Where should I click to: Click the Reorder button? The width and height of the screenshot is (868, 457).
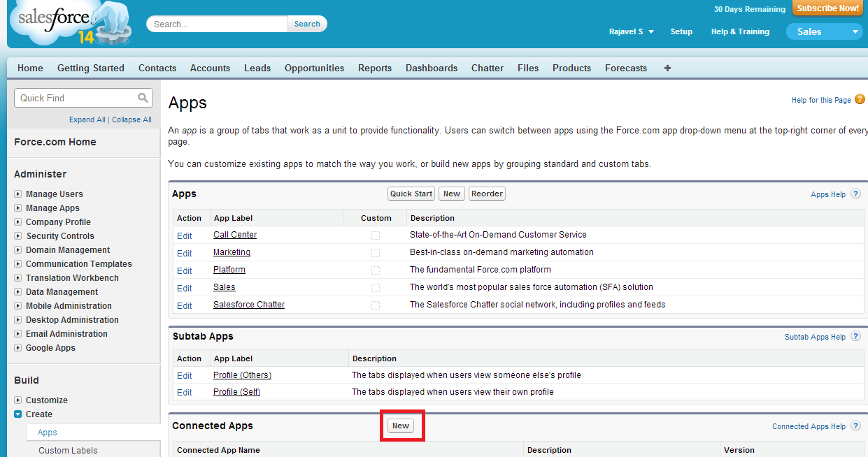(487, 194)
